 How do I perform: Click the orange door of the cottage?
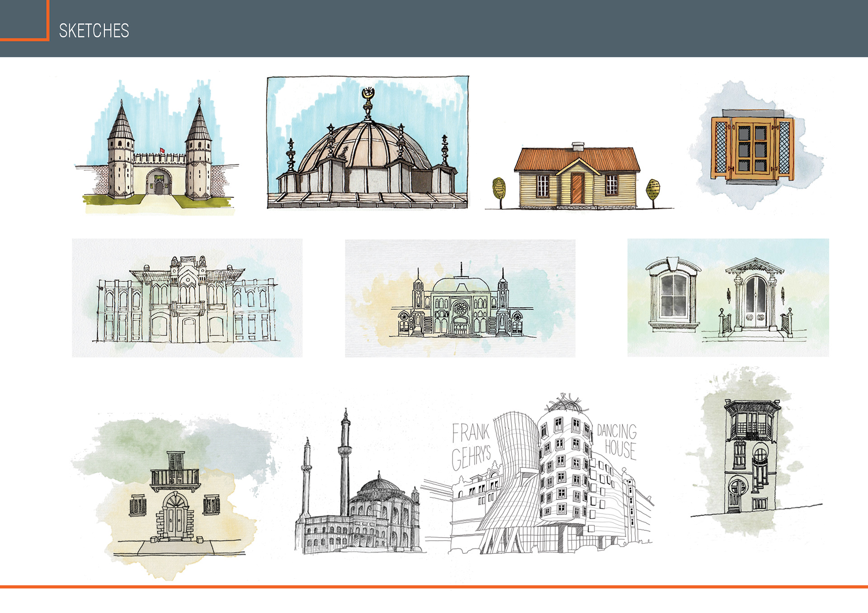577,188
